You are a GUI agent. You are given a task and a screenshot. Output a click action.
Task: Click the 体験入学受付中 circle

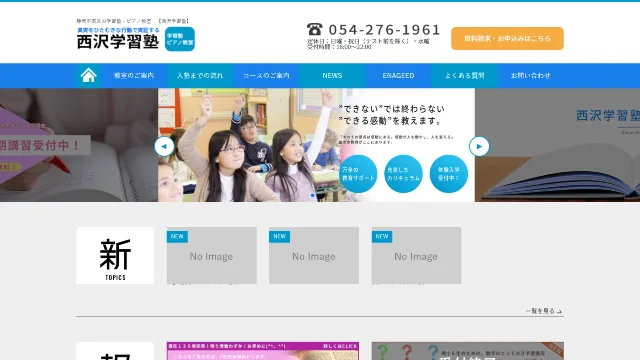tap(449, 174)
